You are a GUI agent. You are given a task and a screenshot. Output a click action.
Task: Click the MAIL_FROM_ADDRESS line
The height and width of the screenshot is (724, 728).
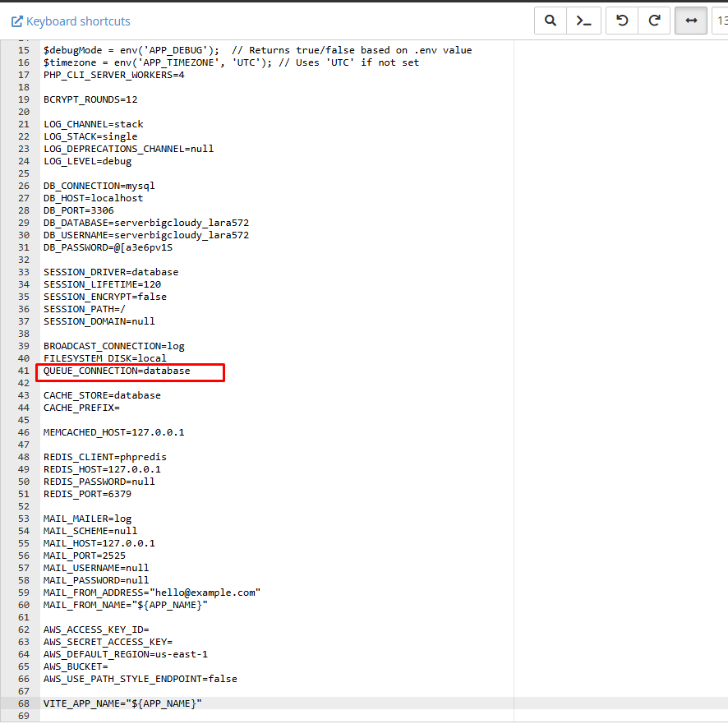point(151,593)
